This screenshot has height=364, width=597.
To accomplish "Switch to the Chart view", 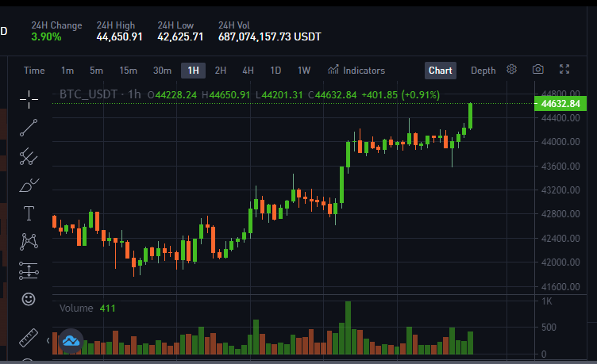I will click(x=441, y=71).
